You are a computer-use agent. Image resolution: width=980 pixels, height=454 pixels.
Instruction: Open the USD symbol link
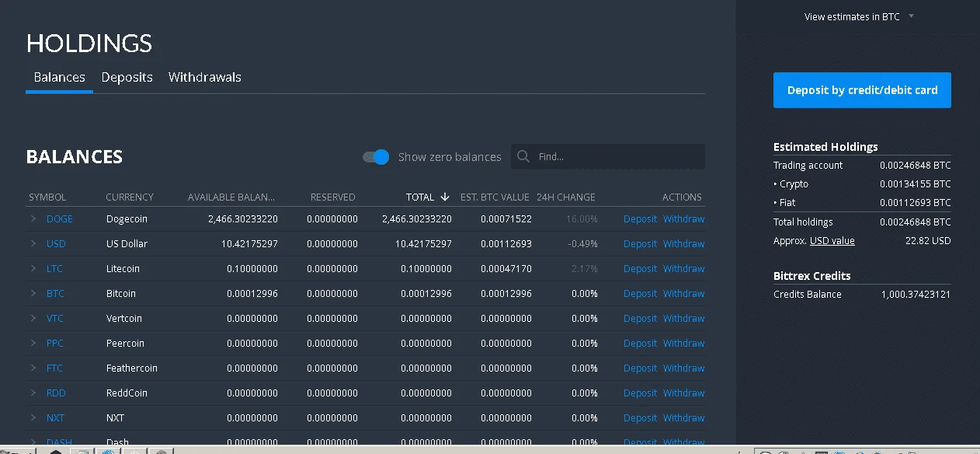(x=56, y=243)
